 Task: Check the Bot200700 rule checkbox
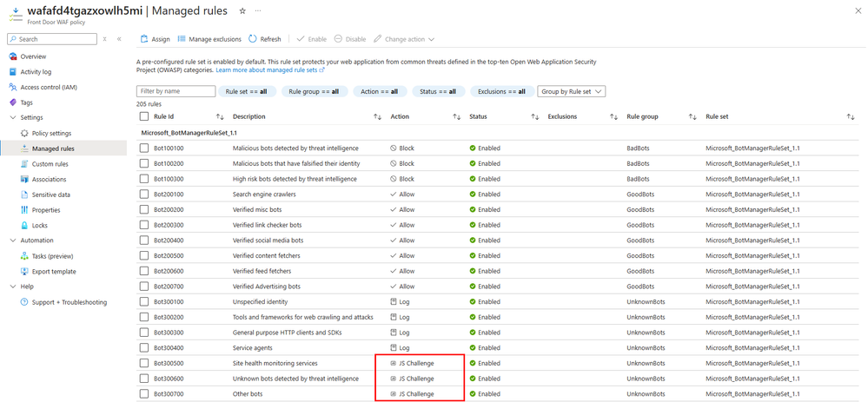coord(144,287)
